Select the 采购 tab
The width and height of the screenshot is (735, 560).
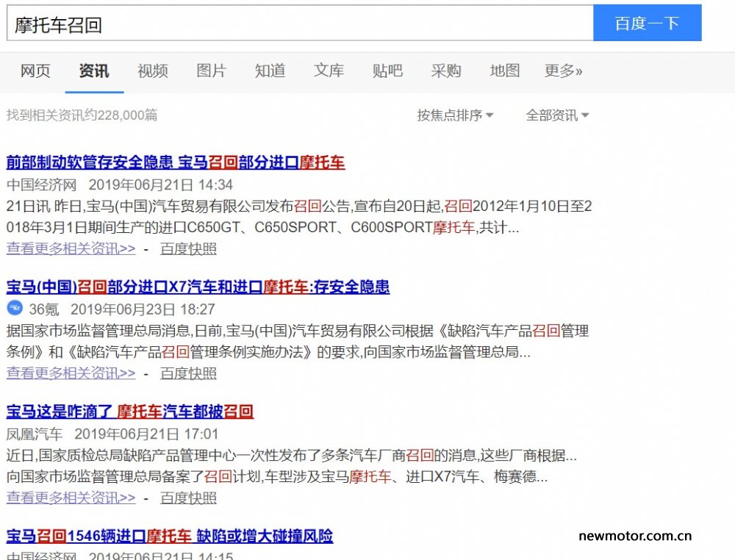click(x=446, y=71)
